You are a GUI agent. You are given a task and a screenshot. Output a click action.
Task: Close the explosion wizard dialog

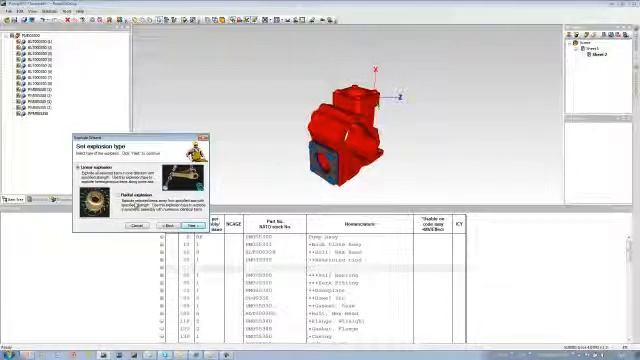(203, 138)
